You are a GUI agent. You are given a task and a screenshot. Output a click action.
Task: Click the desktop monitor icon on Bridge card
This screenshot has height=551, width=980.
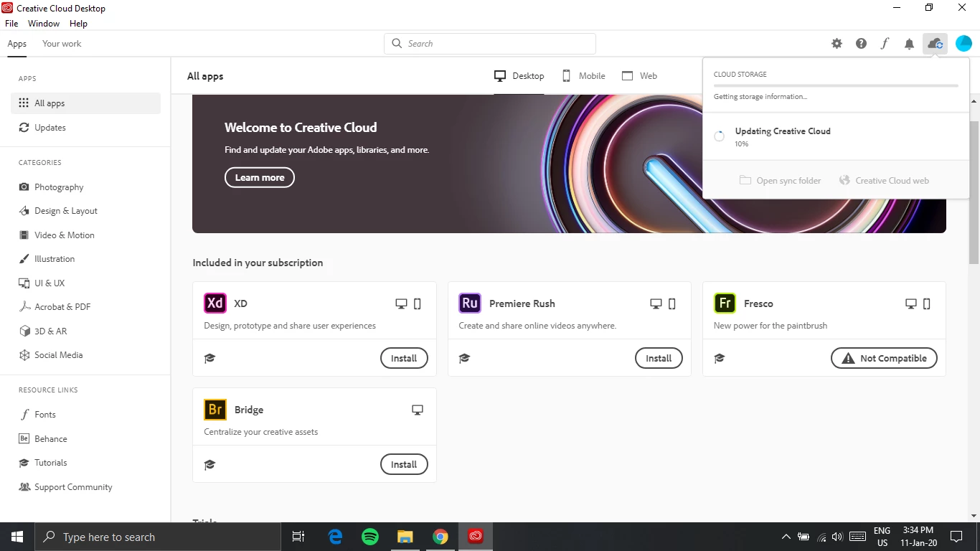click(x=418, y=410)
